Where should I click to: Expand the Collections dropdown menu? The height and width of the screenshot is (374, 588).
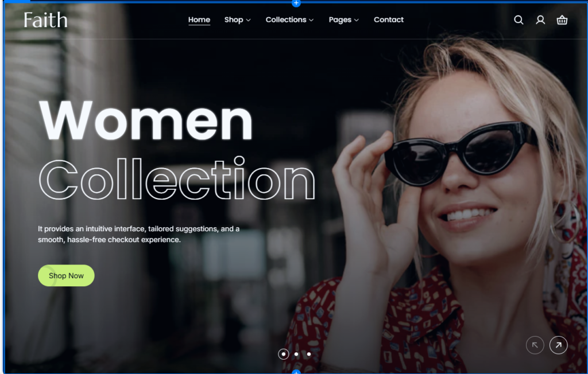pos(289,20)
